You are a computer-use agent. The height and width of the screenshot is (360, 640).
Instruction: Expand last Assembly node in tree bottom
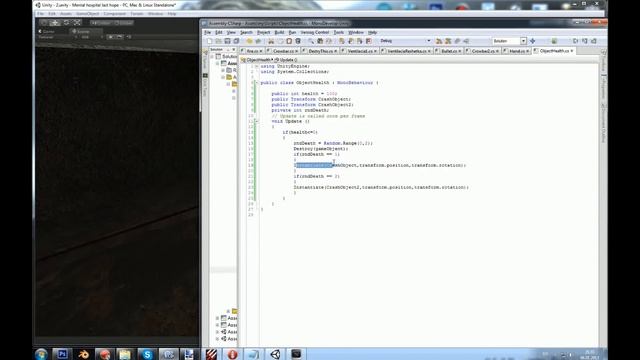(218, 339)
